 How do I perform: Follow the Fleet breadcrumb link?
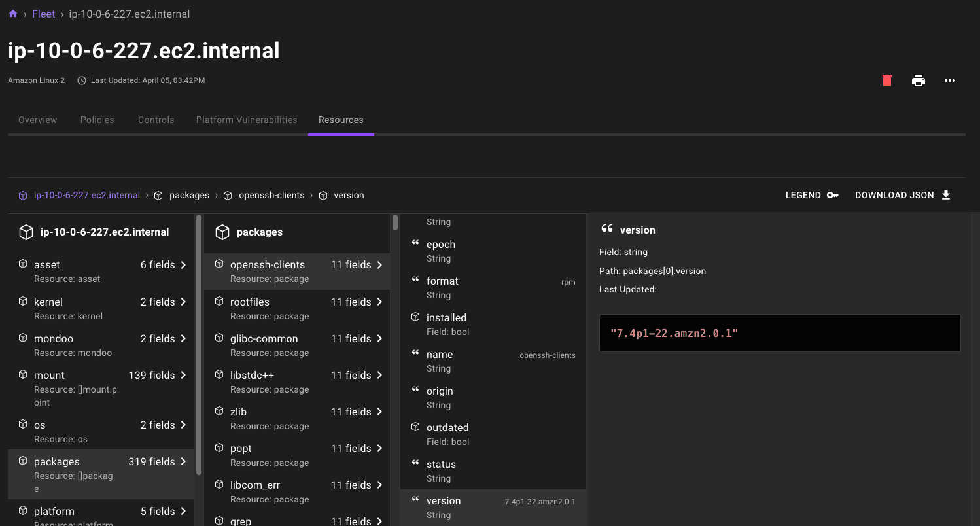43,14
